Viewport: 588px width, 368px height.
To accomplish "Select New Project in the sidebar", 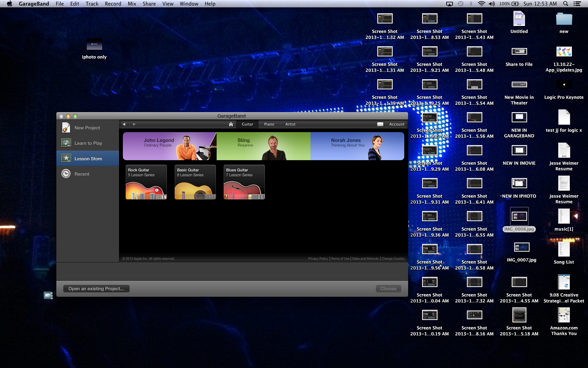I will point(87,128).
